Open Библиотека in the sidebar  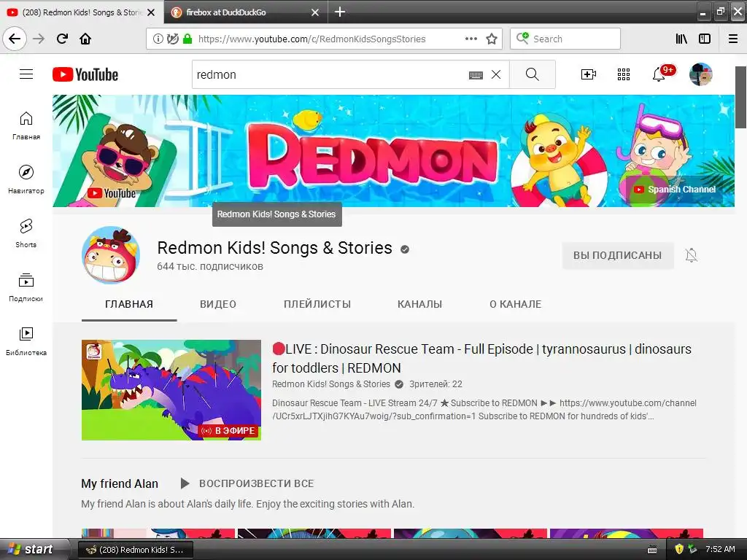(x=26, y=341)
